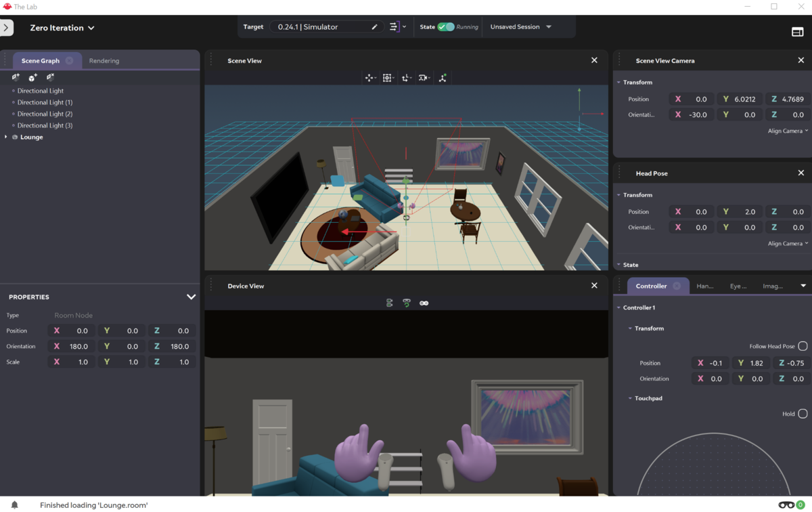
Task: Collapse the Transform section under Controller 1
Action: [x=629, y=328]
